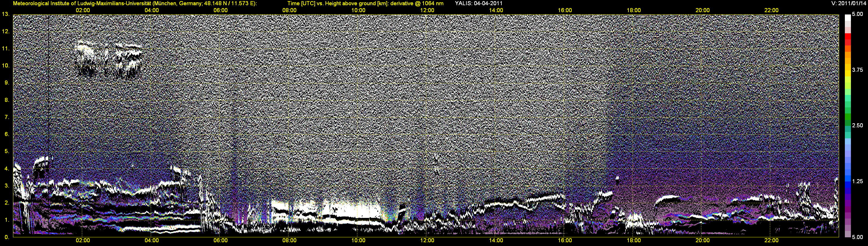Click the 5.00 value below the color scale
This screenshot has height=246, width=868.
tap(858, 237)
